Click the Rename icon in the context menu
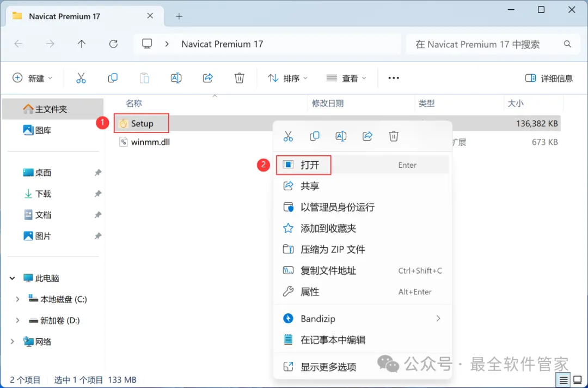 341,136
